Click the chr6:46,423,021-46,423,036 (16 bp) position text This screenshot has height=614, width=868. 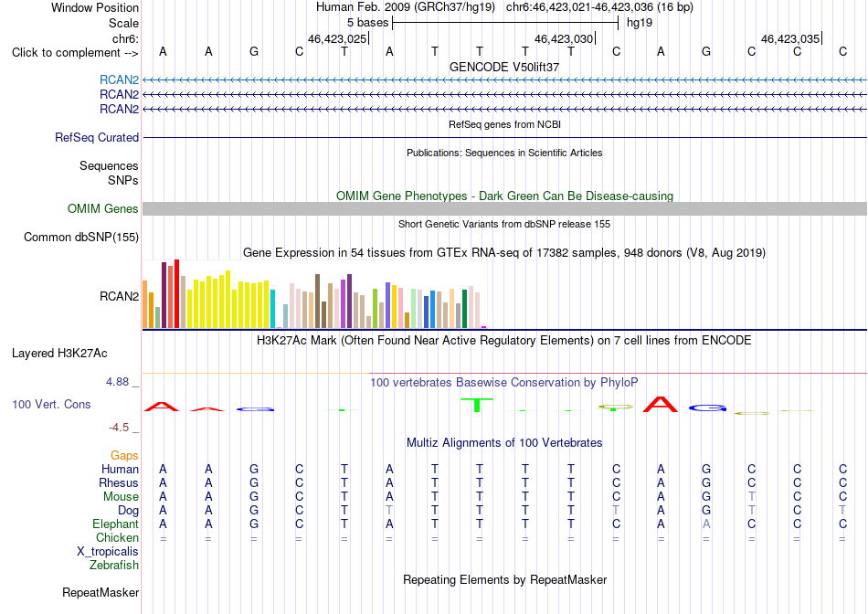point(599,7)
